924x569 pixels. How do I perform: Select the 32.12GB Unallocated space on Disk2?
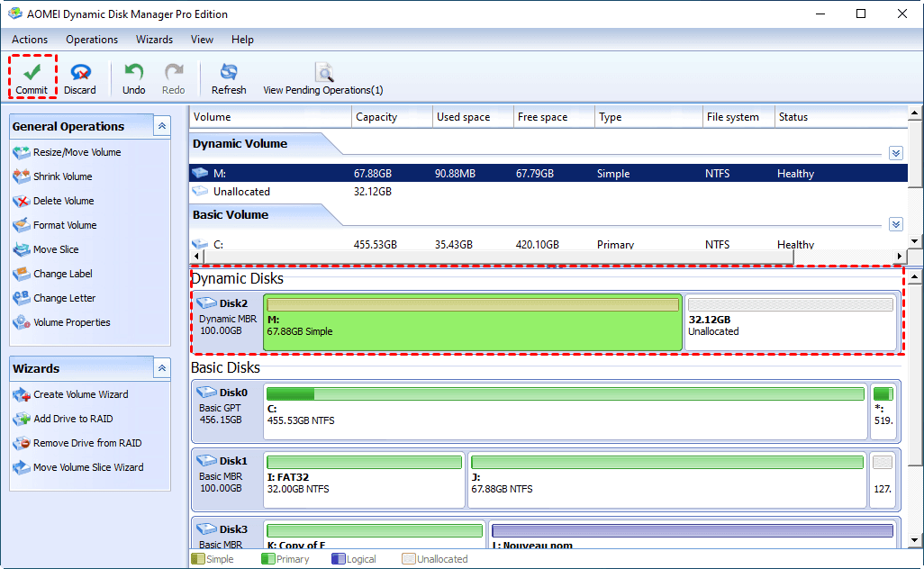coord(790,324)
